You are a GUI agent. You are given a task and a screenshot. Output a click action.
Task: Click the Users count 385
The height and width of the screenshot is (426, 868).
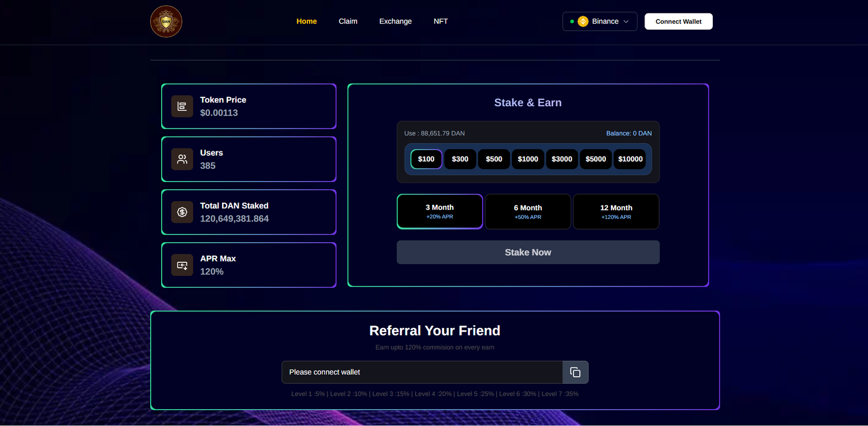point(208,166)
